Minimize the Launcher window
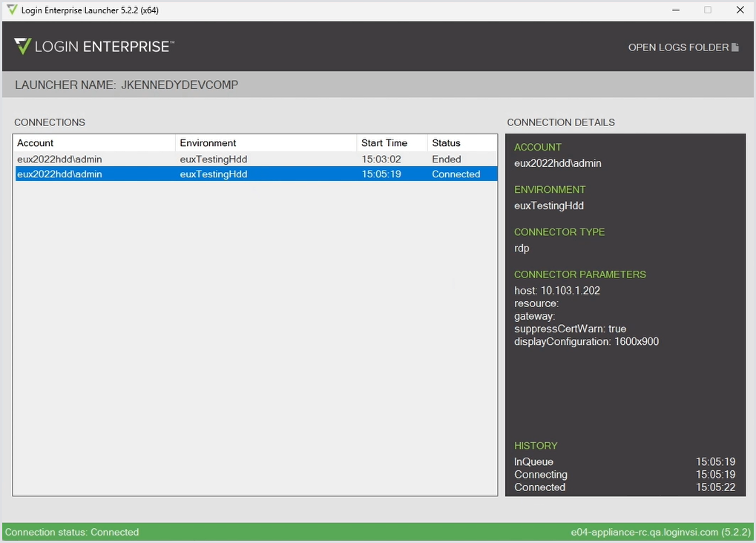This screenshot has height=543, width=756. pyautogui.click(x=675, y=10)
